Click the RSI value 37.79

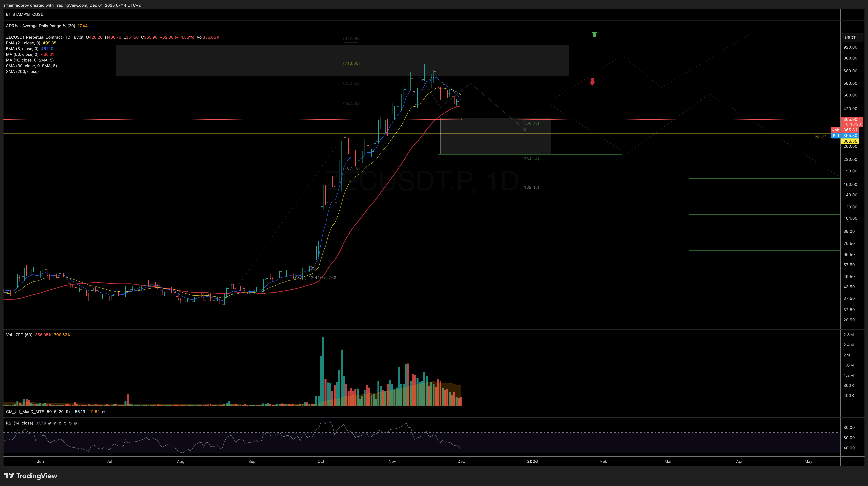41,423
